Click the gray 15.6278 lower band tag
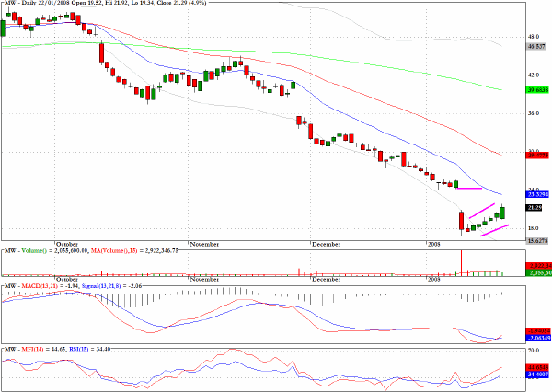The width and height of the screenshot is (552, 392). click(537, 241)
